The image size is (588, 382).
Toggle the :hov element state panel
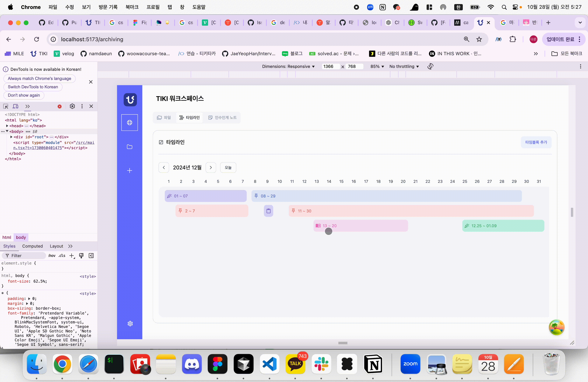(x=52, y=256)
